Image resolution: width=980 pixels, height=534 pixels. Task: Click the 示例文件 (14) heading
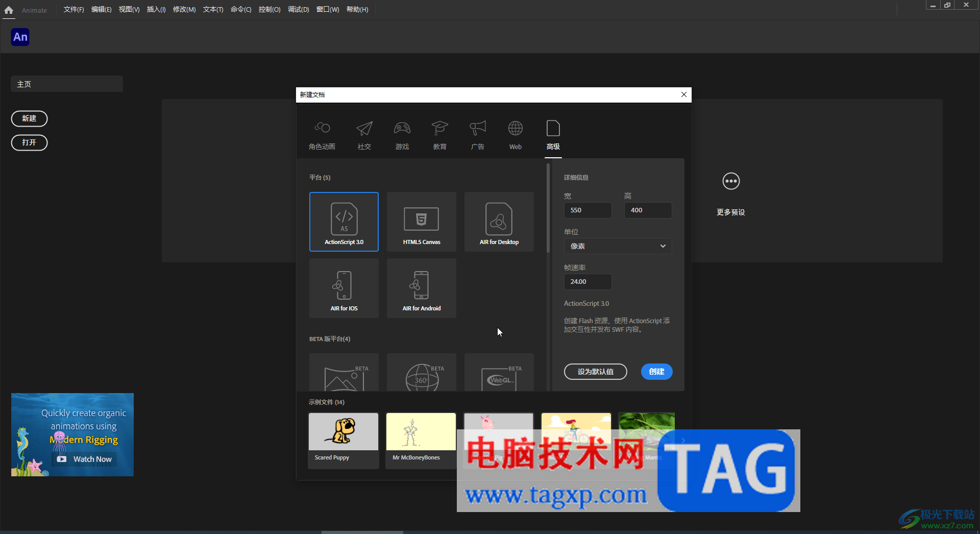pyautogui.click(x=327, y=402)
